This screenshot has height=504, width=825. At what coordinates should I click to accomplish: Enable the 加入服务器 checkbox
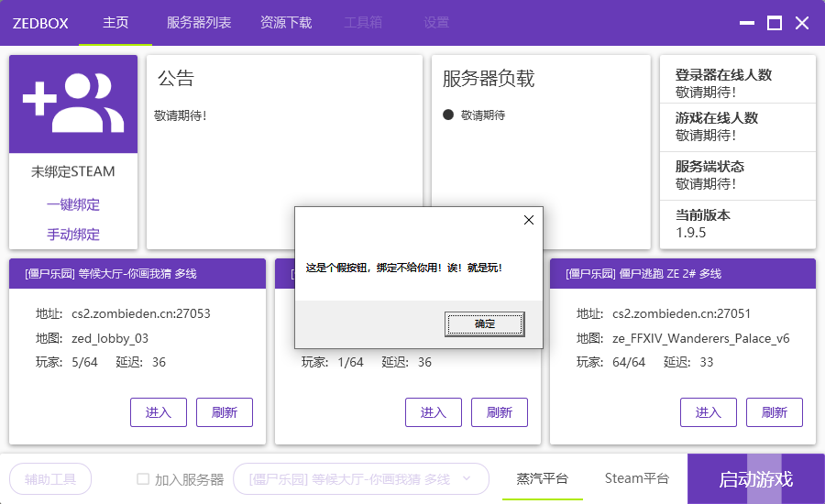pos(143,478)
